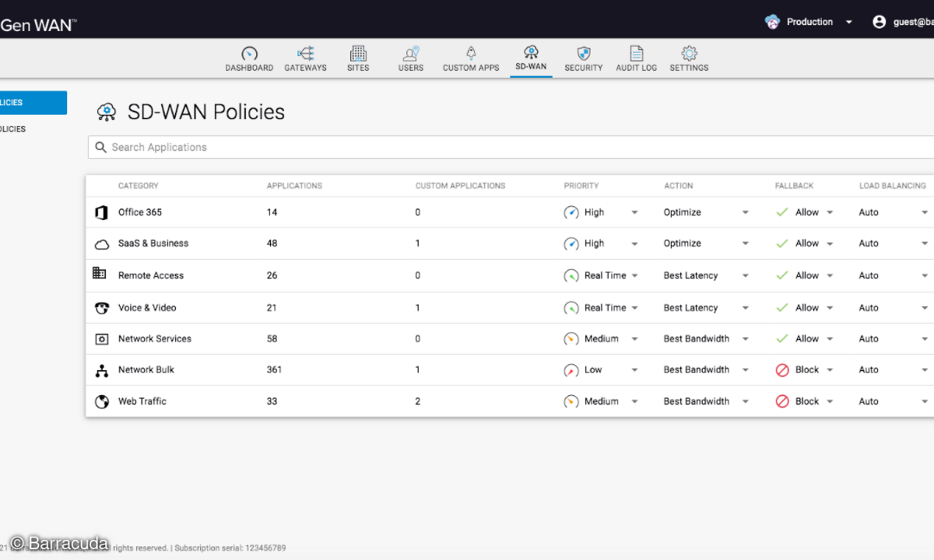Open Action dropdown for Voice & Video
The height and width of the screenshot is (560, 934).
pyautogui.click(x=745, y=308)
